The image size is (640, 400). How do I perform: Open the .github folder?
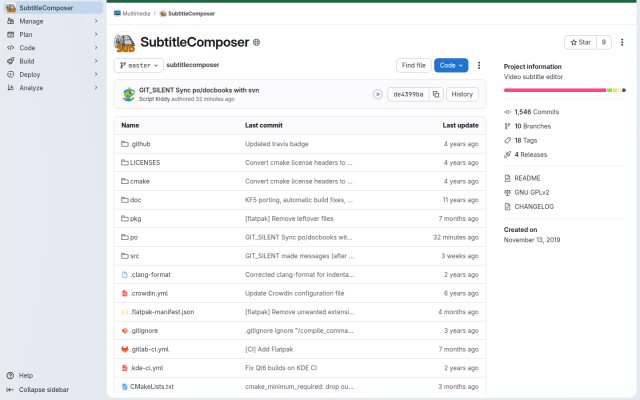click(140, 144)
